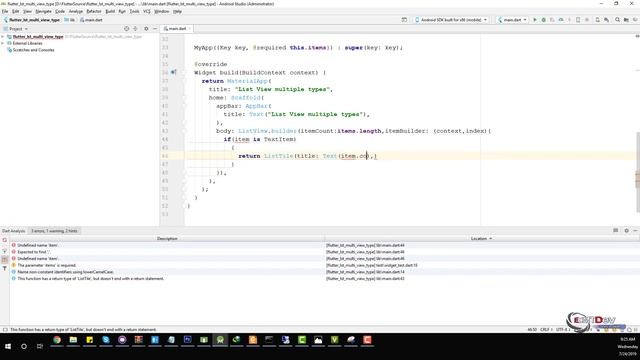This screenshot has width=640, height=360.
Task: Click the errors/warnings summary label
Action: click(x=54, y=231)
